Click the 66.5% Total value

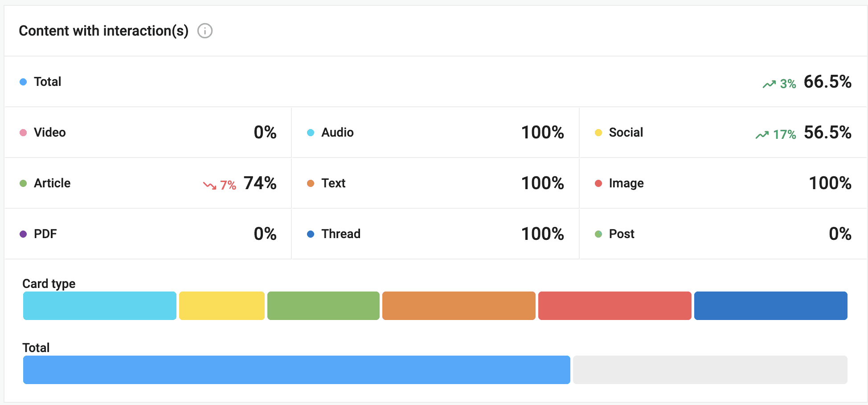coord(827,82)
